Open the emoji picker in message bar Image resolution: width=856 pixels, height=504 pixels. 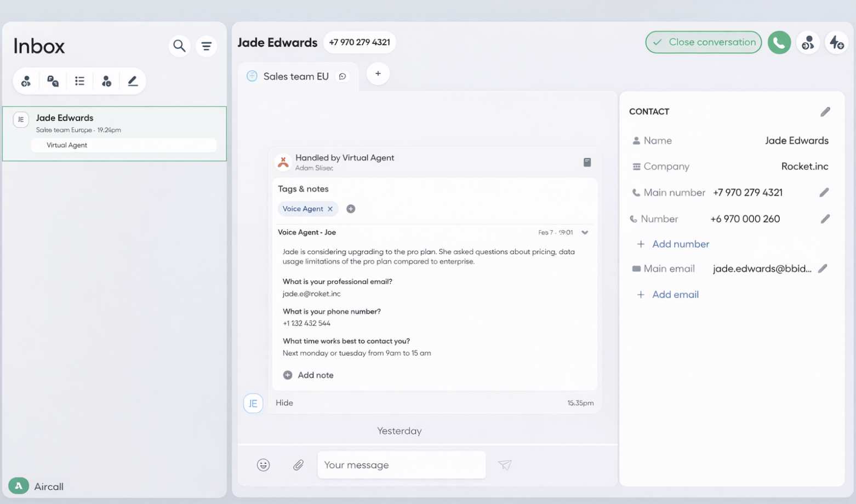[264, 465]
